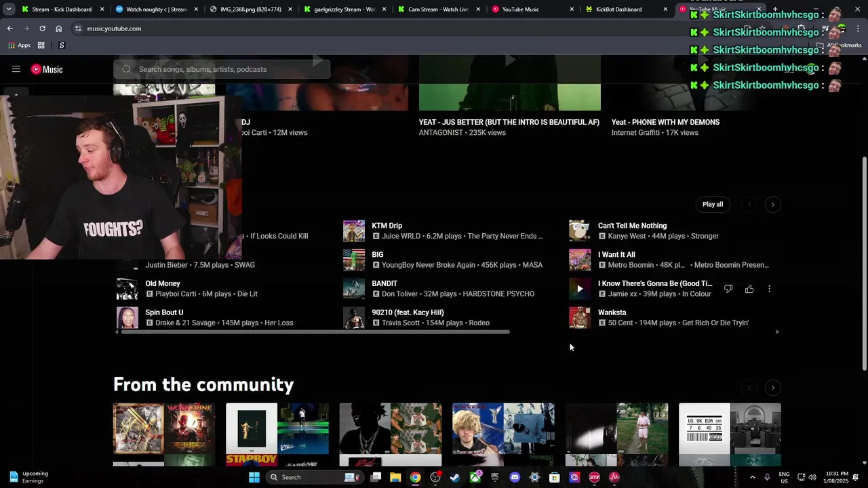Click the BANDIT album art
Viewport: 868px width, 488px height.
(354, 289)
